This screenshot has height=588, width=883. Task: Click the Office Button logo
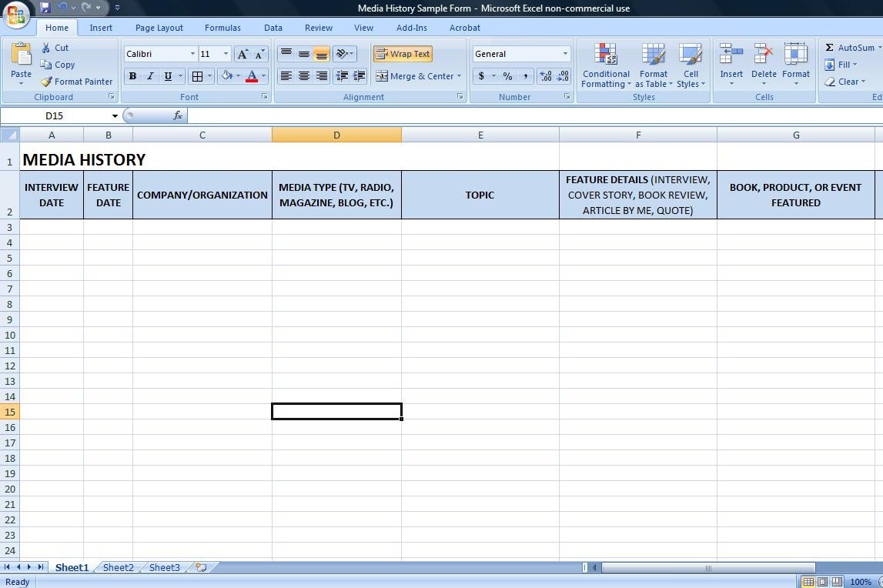15,15
